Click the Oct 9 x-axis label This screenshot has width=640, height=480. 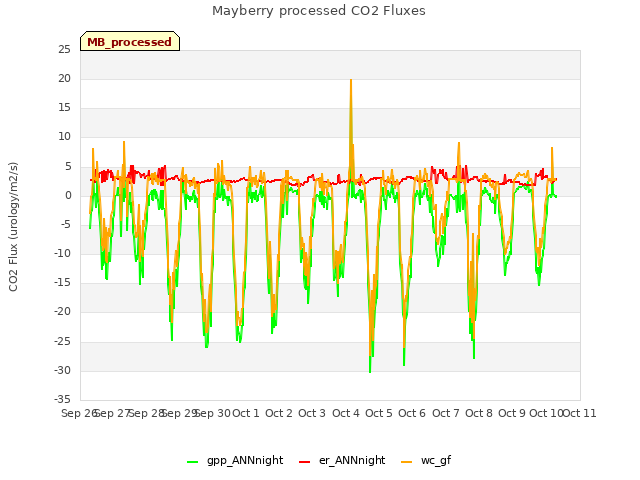point(512,413)
